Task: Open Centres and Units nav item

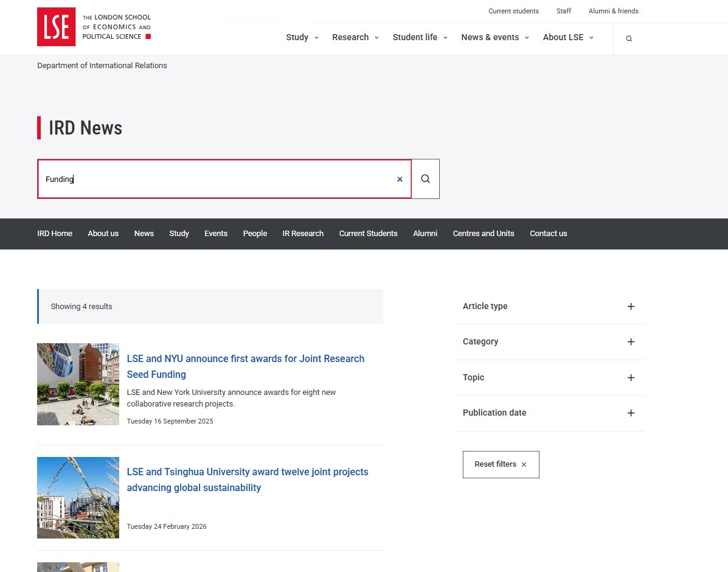Action: [x=484, y=233]
